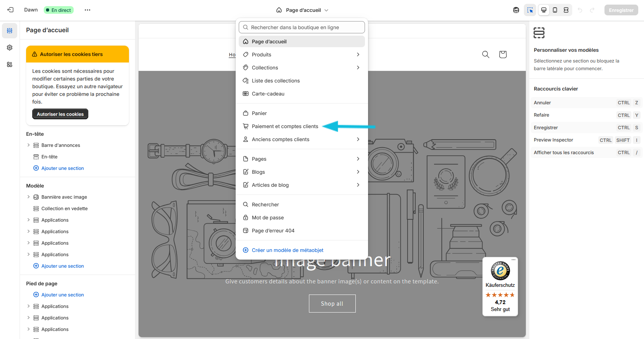The height and width of the screenshot is (339, 644).
Task: Click Autoriser les cookies button
Action: point(60,114)
